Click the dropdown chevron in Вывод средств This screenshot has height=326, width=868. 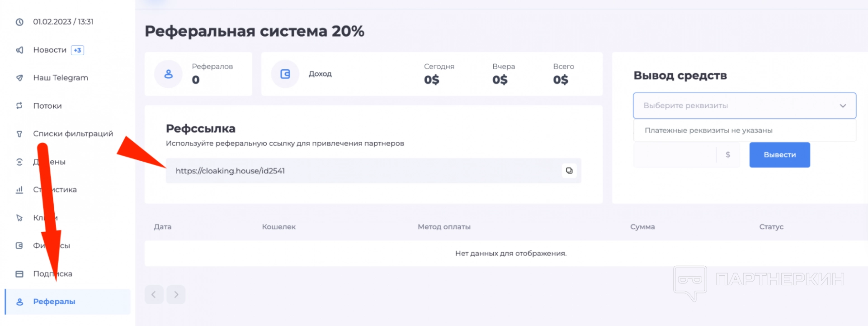tap(843, 105)
